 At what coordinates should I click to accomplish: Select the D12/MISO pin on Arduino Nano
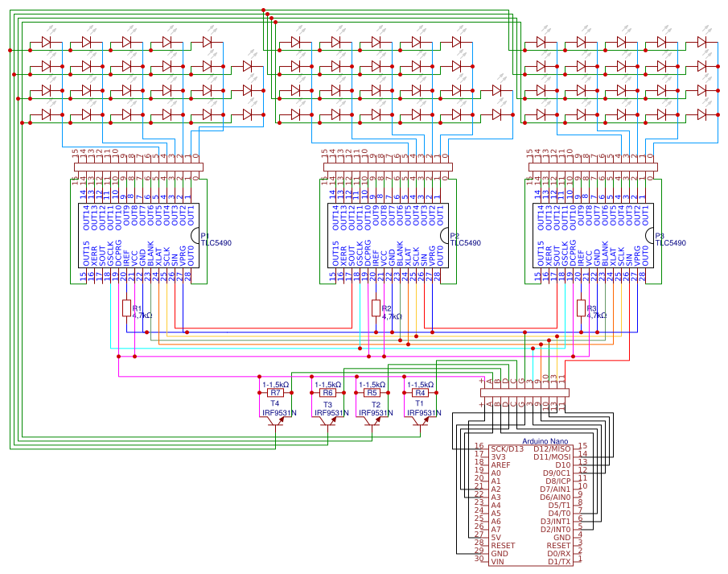tap(552, 448)
